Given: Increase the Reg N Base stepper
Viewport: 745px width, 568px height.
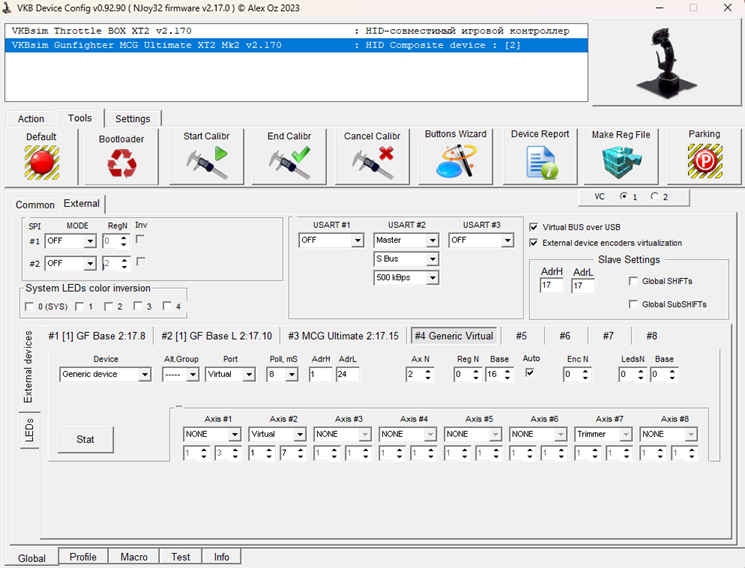Looking at the screenshot, I should click(507, 371).
